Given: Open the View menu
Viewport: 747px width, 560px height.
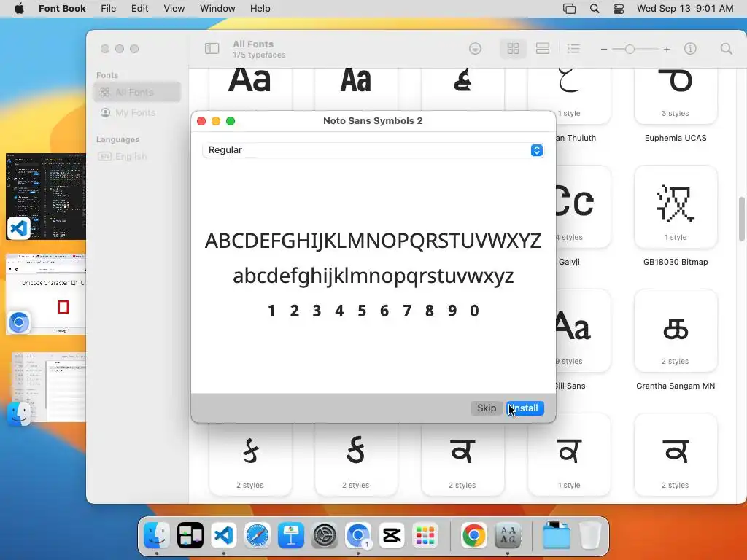Looking at the screenshot, I should coord(174,9).
